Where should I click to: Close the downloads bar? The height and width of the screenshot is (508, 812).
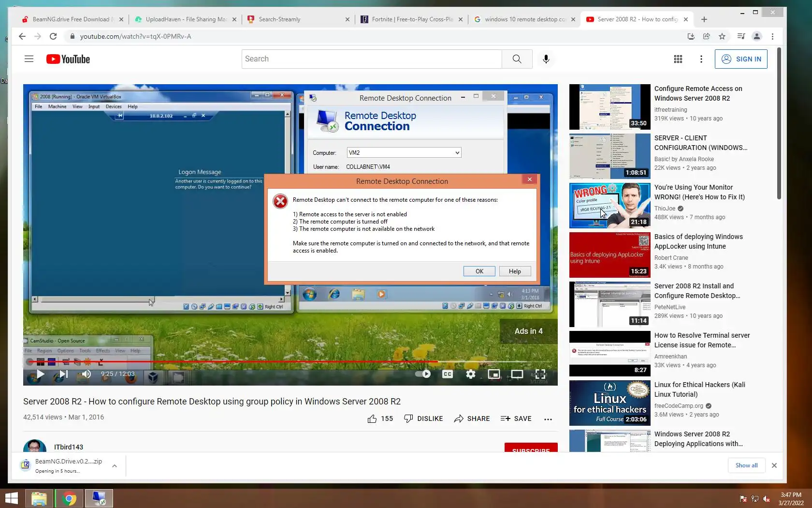(x=774, y=465)
